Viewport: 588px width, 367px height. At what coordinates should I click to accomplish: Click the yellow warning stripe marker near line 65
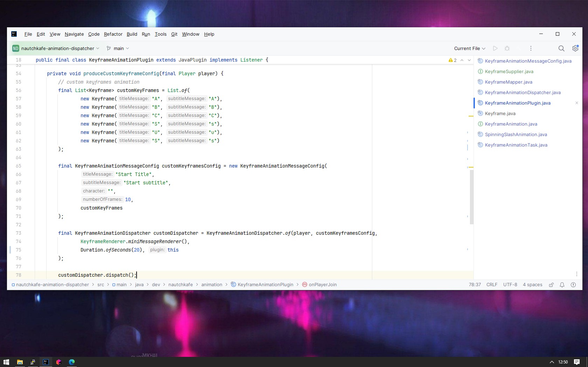coord(471,167)
